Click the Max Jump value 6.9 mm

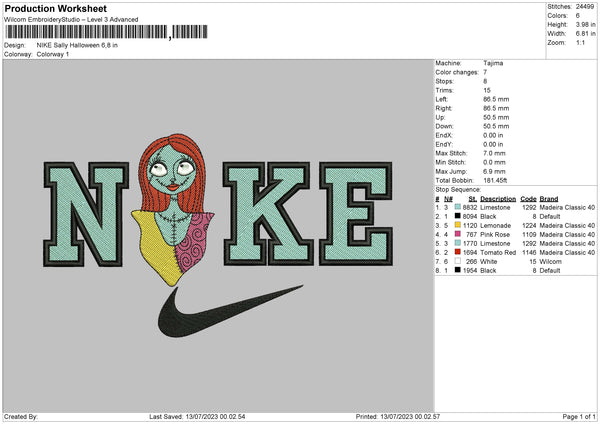(x=494, y=171)
